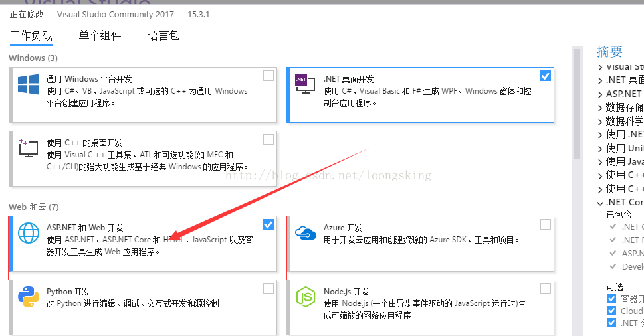The height and width of the screenshot is (336, 644).
Task: Enable the Azure 开发 workload checkbox
Action: (546, 224)
